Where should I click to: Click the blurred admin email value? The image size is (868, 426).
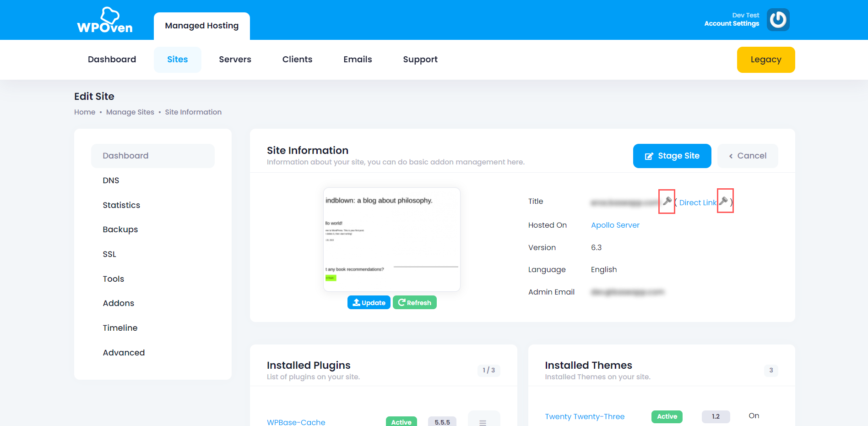point(628,292)
